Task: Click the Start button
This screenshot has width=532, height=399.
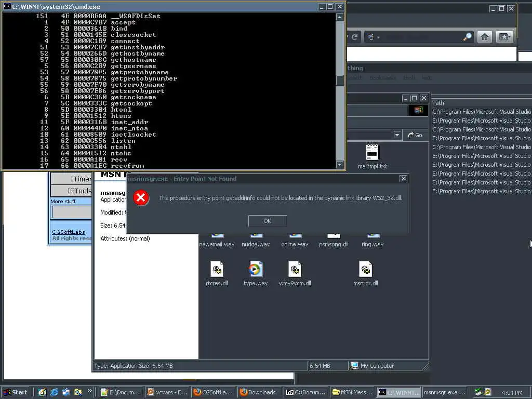Action: pos(16,392)
